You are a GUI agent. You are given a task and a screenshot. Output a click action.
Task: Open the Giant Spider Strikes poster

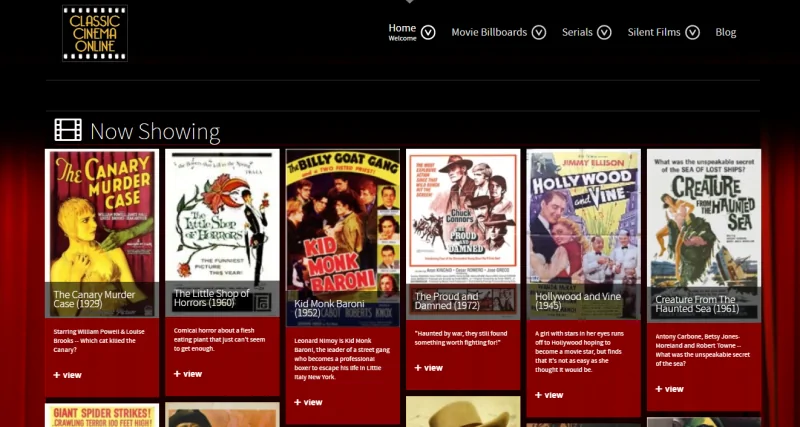(102, 415)
